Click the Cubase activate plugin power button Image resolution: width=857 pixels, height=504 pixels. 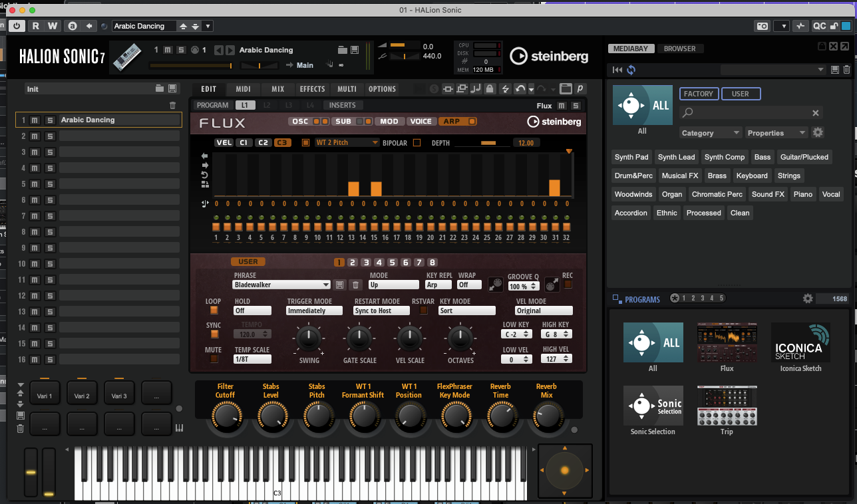pos(17,26)
